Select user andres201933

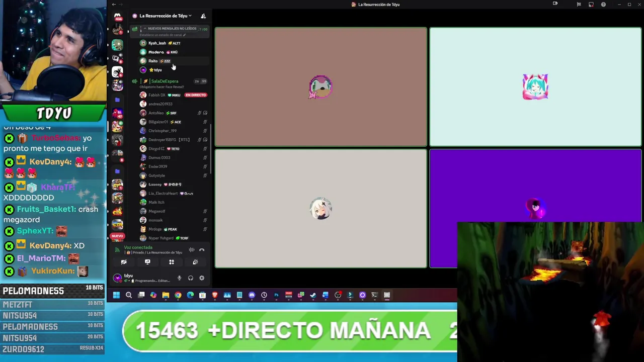(x=160, y=104)
